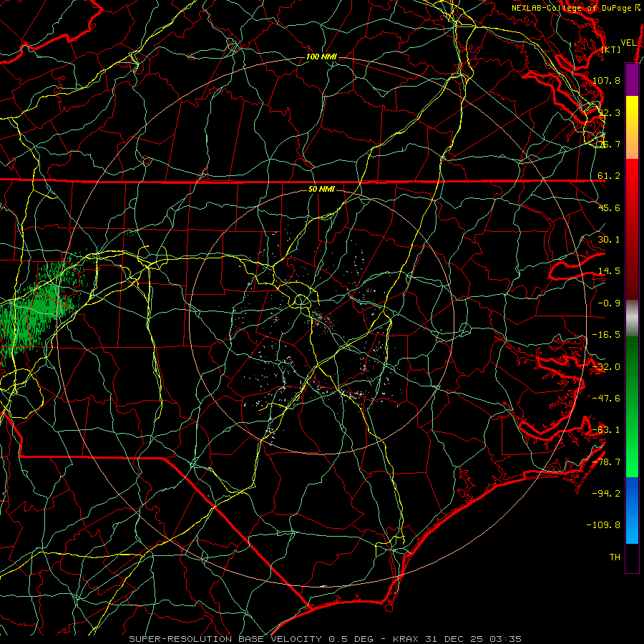The image size is (644, 644).
Task: Select the -0.9 legend value
Action: [x=609, y=303]
